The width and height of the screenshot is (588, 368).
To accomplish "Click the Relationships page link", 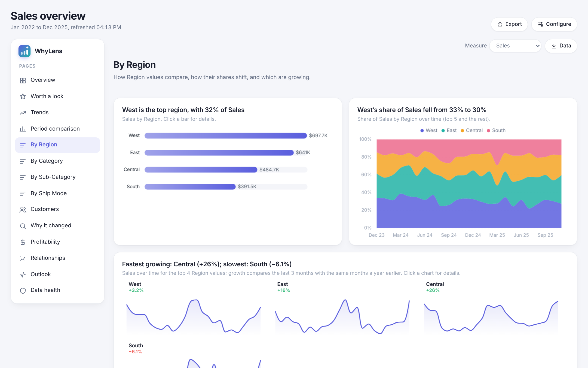I will 57,258.
